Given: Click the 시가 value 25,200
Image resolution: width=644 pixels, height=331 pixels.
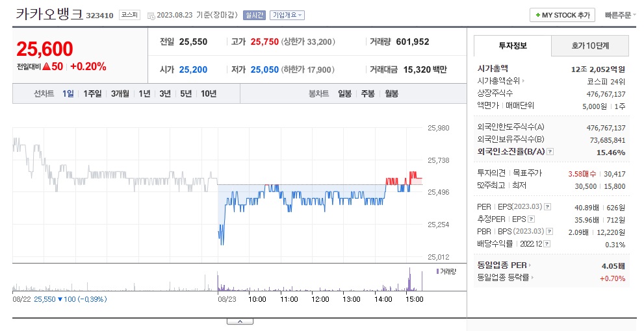Looking at the screenshot, I should (193, 69).
